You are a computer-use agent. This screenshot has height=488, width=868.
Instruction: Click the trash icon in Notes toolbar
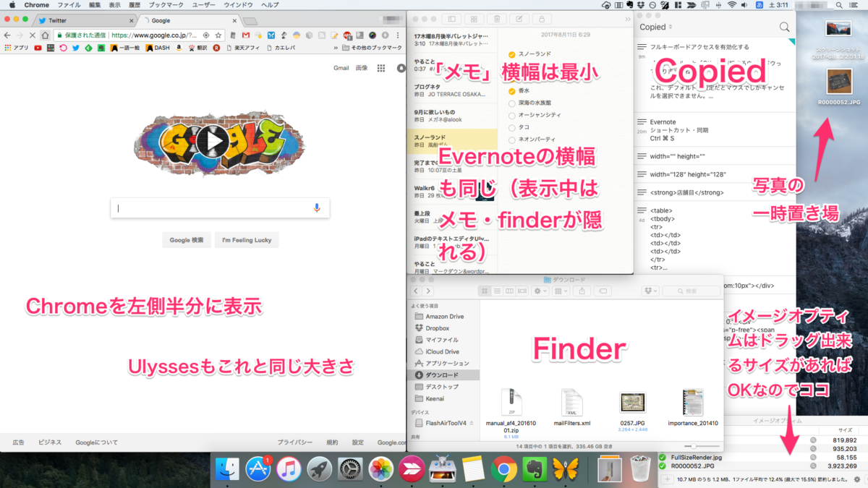tap(496, 19)
